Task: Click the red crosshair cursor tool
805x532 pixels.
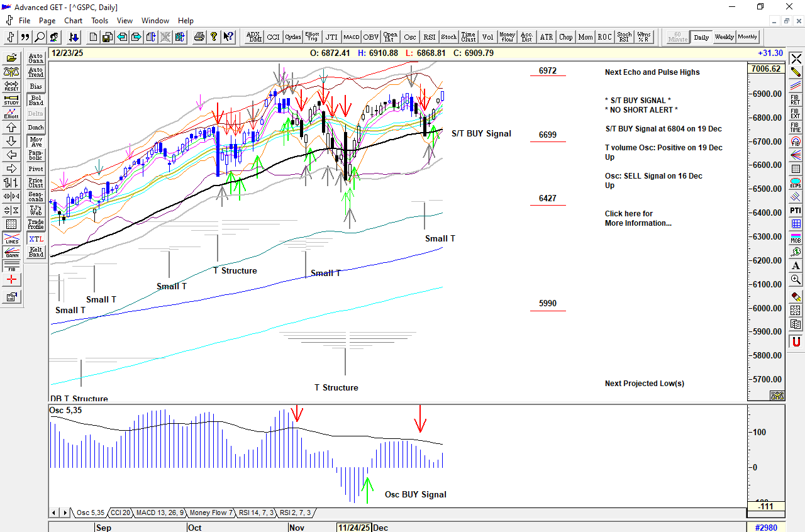Action: (11, 279)
